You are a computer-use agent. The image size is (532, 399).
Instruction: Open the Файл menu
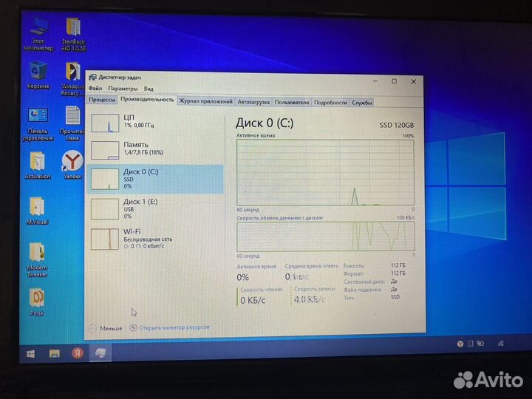[x=95, y=88]
